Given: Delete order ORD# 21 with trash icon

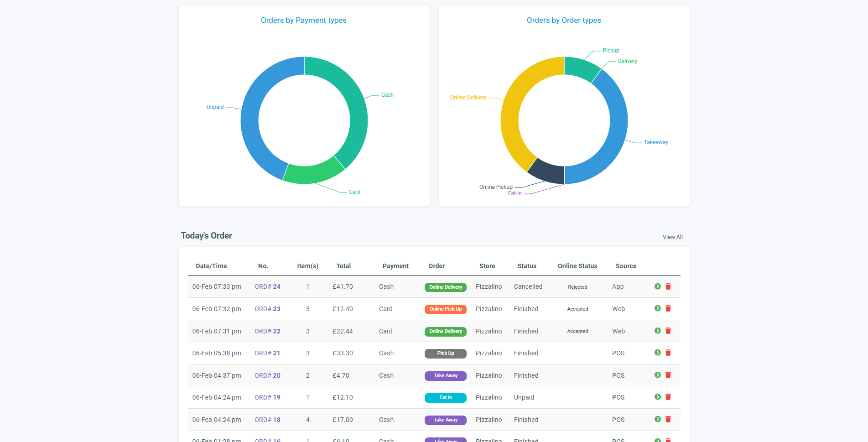Looking at the screenshot, I should 668,353.
